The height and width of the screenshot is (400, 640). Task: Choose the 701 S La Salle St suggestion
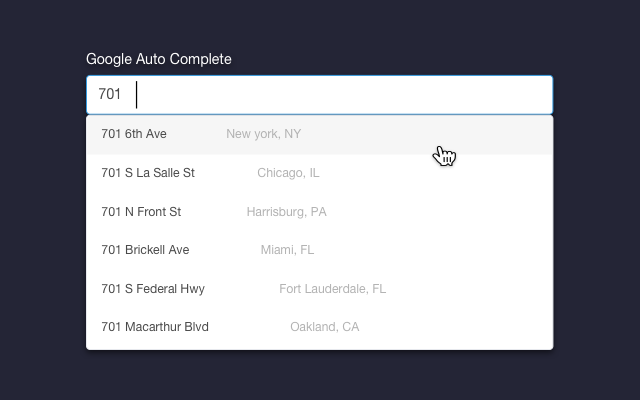coord(148,173)
